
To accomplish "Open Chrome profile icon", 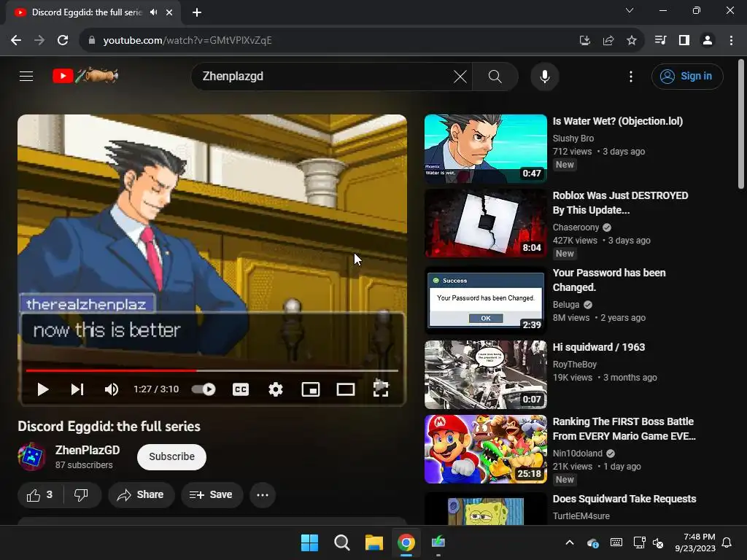I will tap(708, 41).
